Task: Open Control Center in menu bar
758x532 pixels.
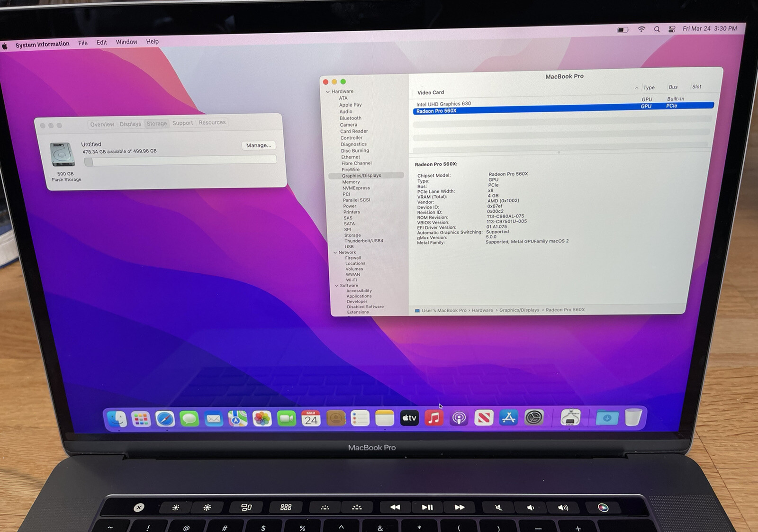Action: pos(672,29)
